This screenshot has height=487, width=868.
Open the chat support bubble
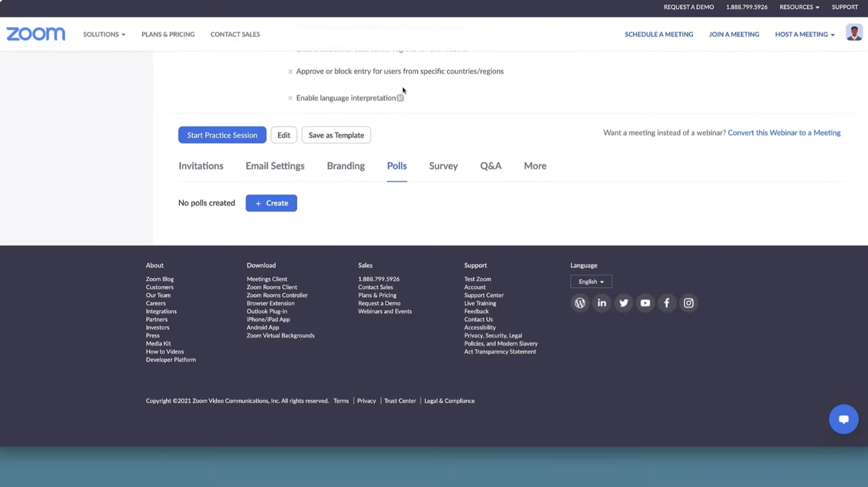click(x=844, y=419)
